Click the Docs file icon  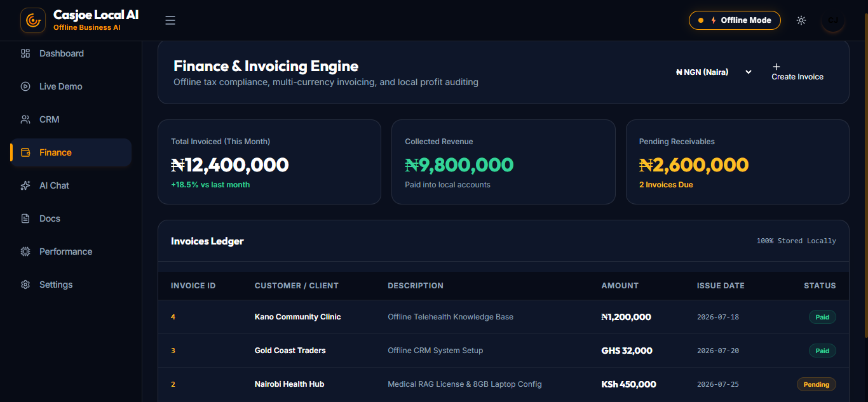25,218
